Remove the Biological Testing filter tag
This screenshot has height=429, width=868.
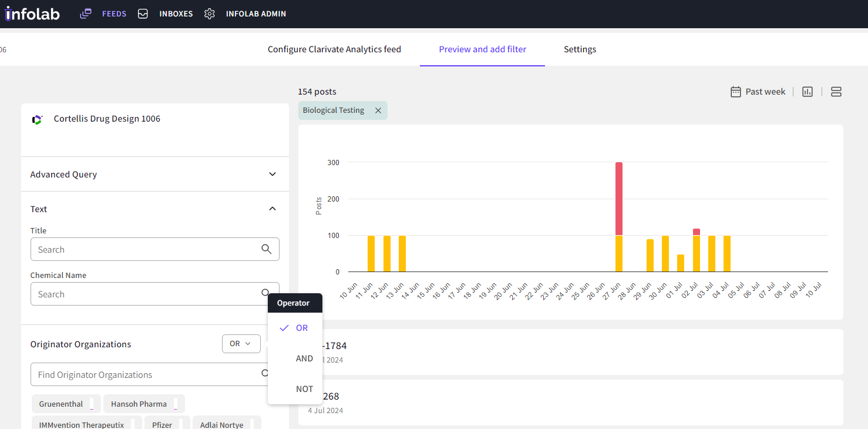pos(378,110)
